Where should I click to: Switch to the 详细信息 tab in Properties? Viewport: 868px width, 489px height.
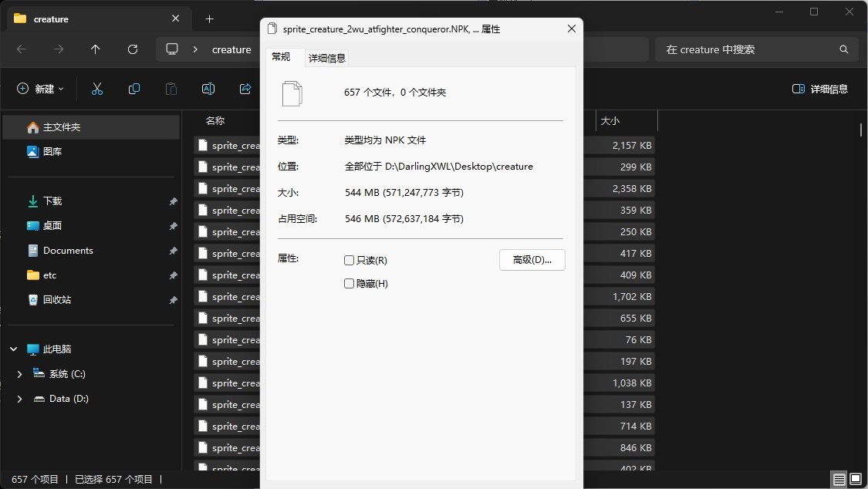[327, 57]
